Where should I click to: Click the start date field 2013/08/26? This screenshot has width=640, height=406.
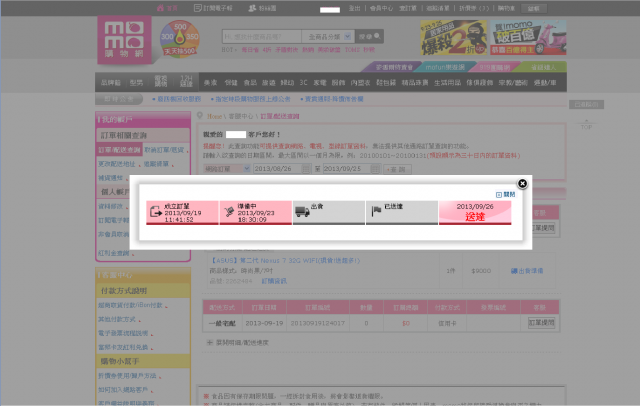click(x=278, y=169)
